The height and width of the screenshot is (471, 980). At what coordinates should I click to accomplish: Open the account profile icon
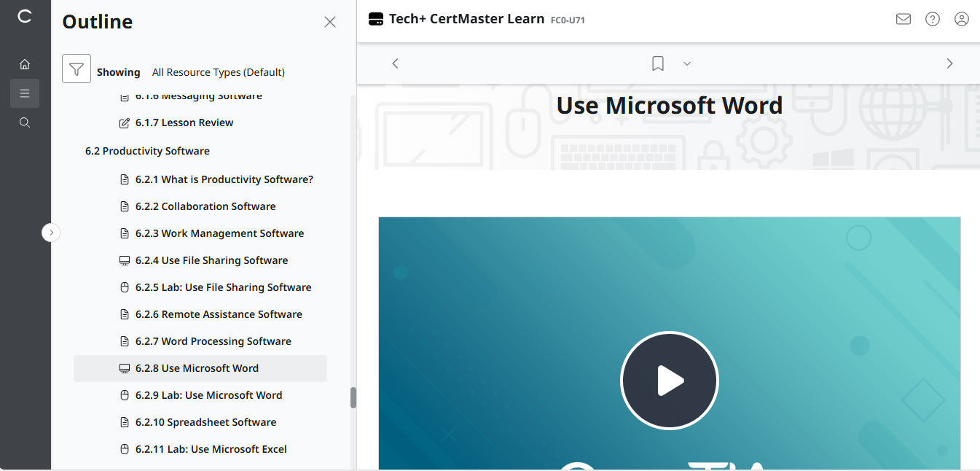962,19
